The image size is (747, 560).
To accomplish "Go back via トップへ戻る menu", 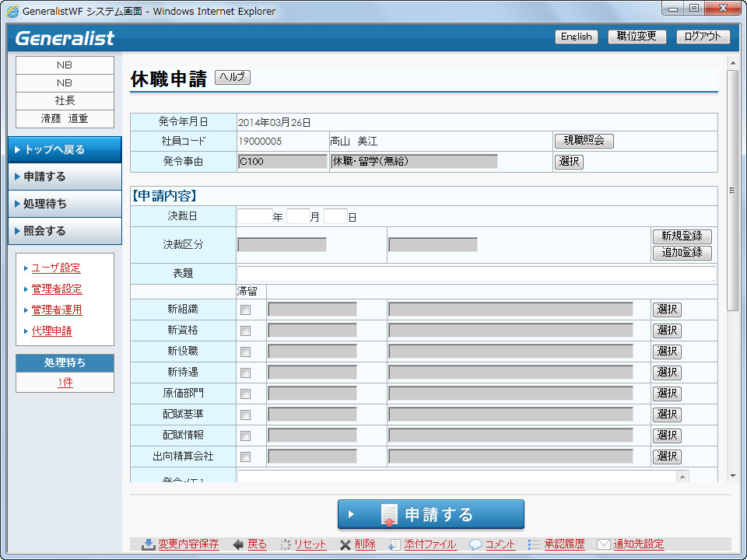I will coord(65,149).
